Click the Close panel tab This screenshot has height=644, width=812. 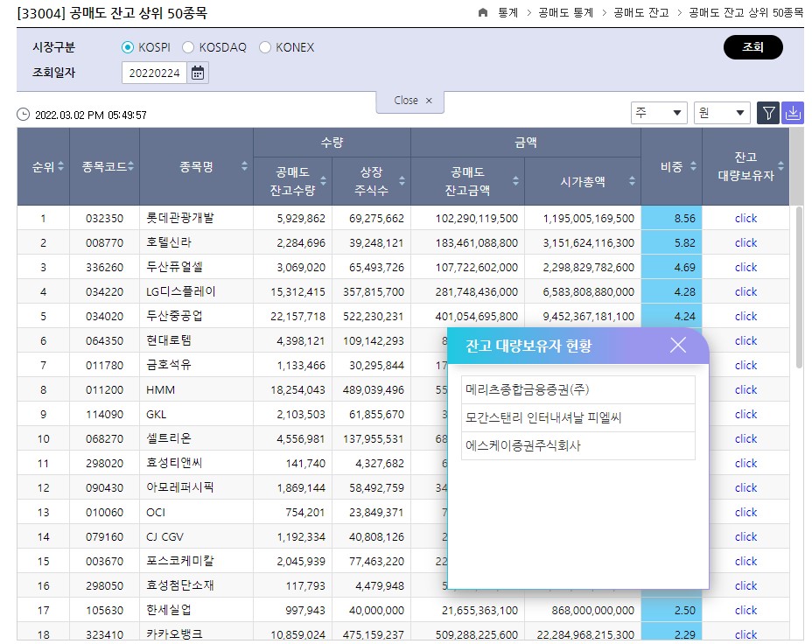[x=410, y=101]
